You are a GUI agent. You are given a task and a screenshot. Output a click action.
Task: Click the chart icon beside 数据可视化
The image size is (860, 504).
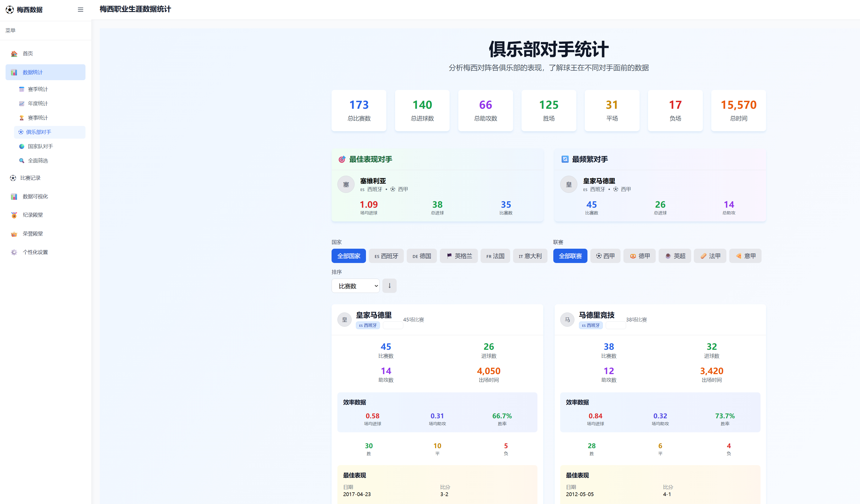coord(14,197)
